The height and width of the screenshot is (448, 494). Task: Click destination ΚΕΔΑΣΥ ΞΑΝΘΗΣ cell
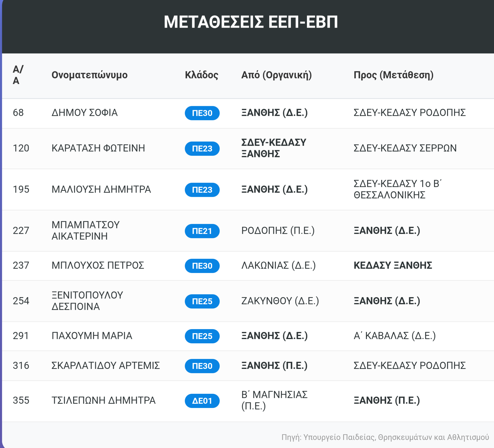pos(393,265)
